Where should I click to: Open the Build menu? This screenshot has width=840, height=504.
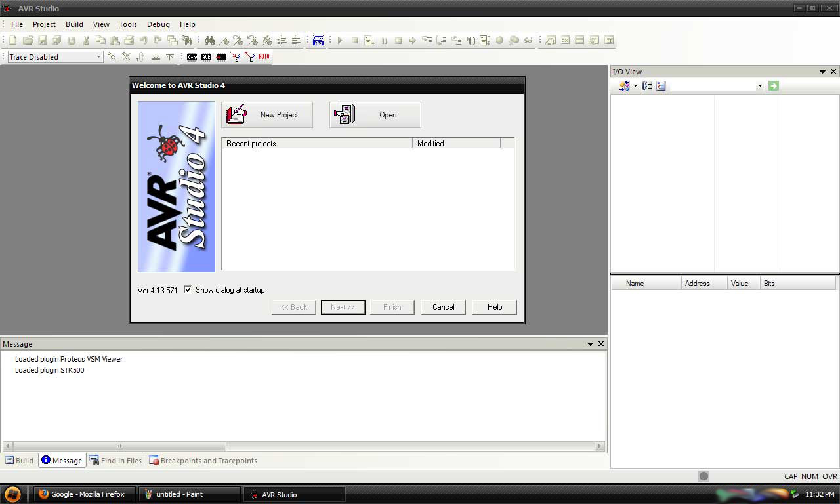[x=74, y=24]
